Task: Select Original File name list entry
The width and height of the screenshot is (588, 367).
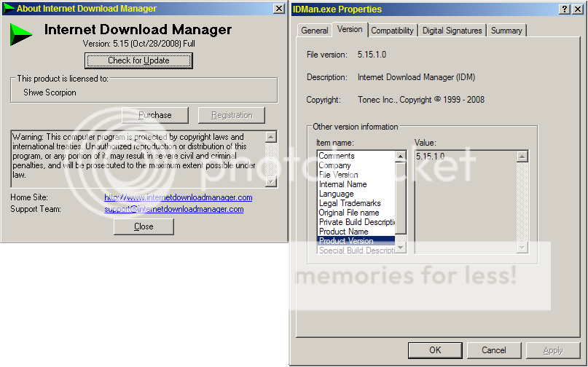Action: pyautogui.click(x=349, y=213)
